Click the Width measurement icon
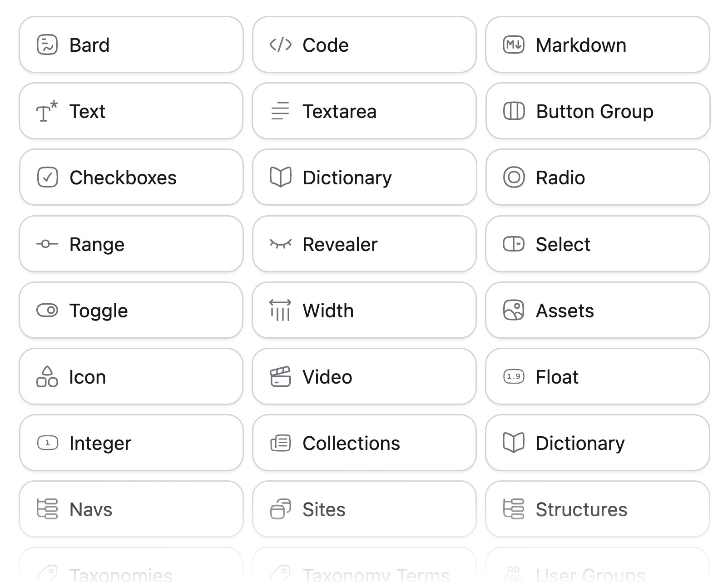 click(x=280, y=310)
